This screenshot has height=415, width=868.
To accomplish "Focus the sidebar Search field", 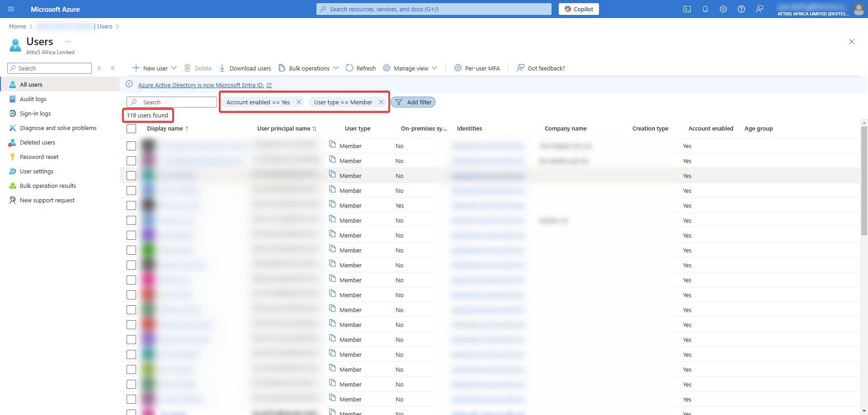I will [50, 68].
